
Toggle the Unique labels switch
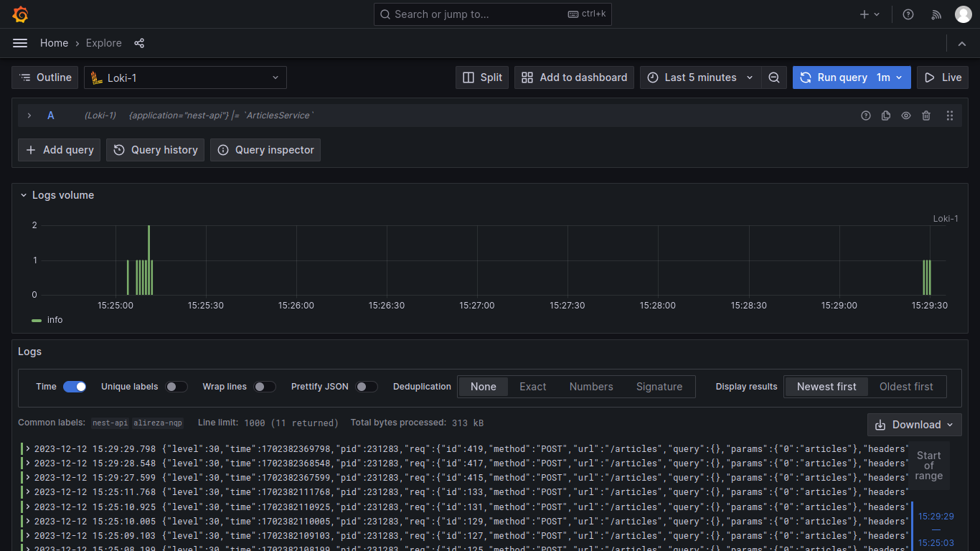click(176, 387)
